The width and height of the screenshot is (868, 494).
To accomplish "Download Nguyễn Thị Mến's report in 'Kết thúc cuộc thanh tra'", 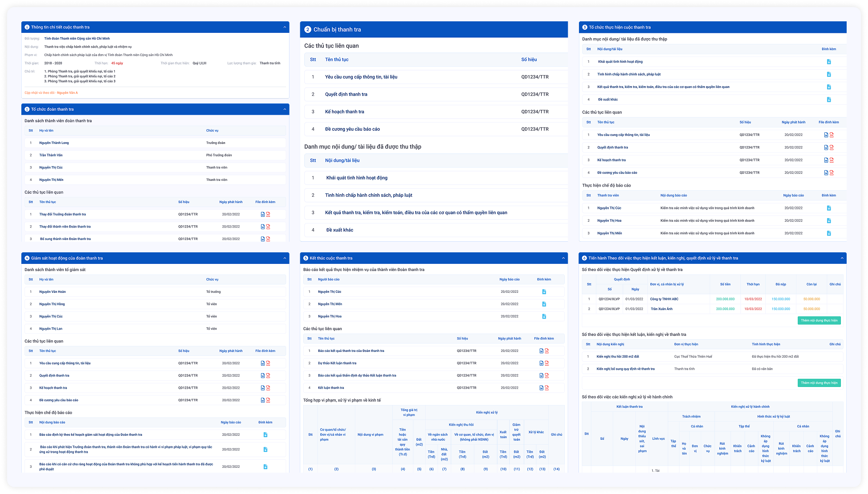I will [544, 304].
